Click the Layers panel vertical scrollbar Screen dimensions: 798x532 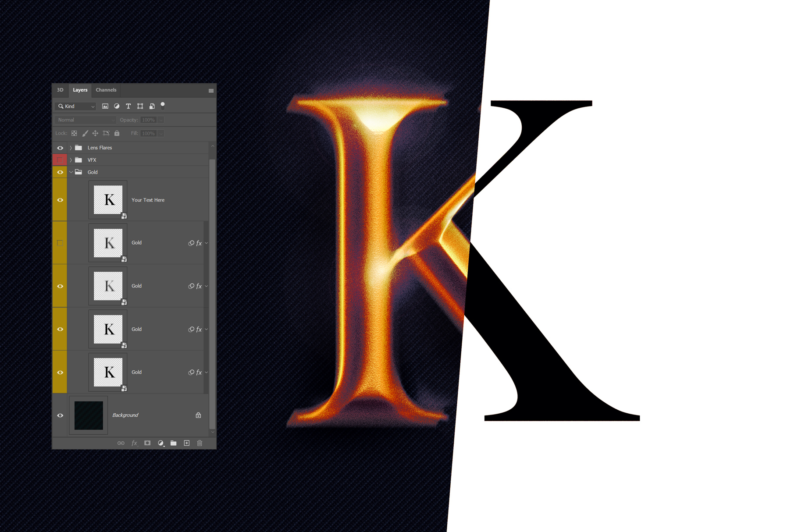[213, 294]
